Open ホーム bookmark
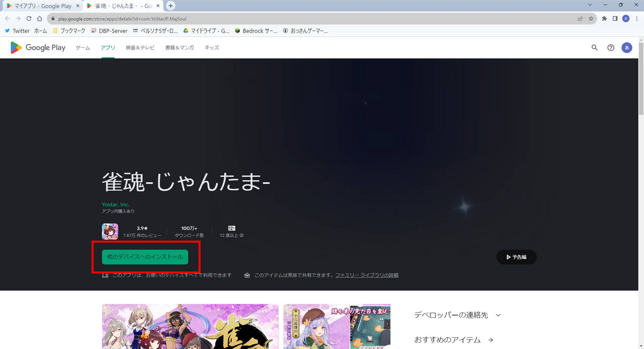This screenshot has height=349, width=644. [40, 31]
